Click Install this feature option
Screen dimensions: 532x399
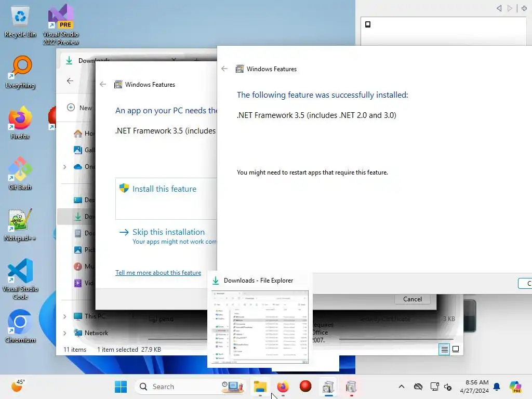click(166, 198)
